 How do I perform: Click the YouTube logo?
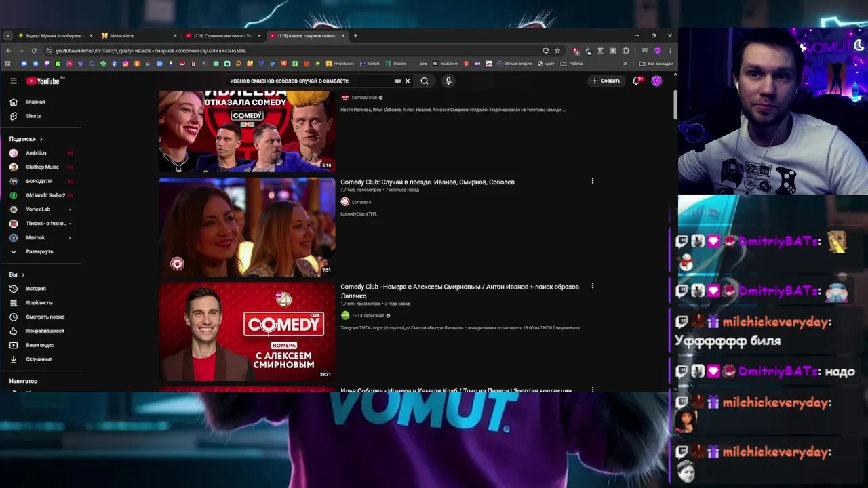click(x=45, y=81)
